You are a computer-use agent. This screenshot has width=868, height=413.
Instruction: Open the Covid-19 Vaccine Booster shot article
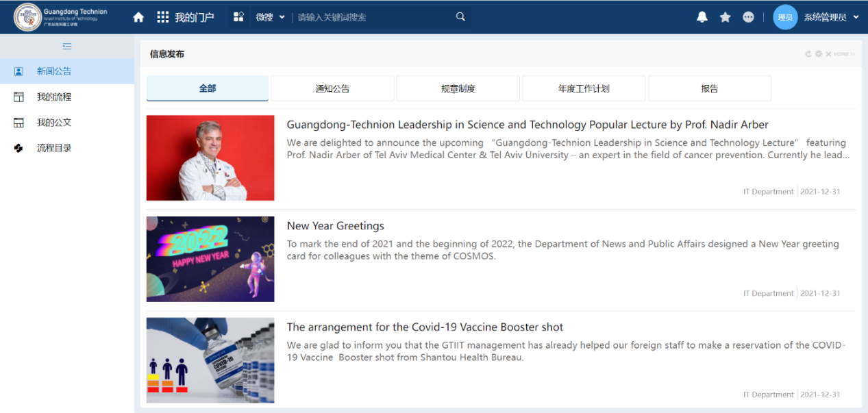(425, 327)
